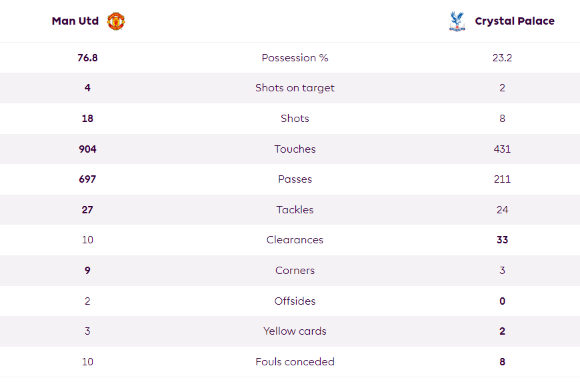Click the Crystal Palace eagle crest
Screen dimensions: 580x392
tap(457, 21)
